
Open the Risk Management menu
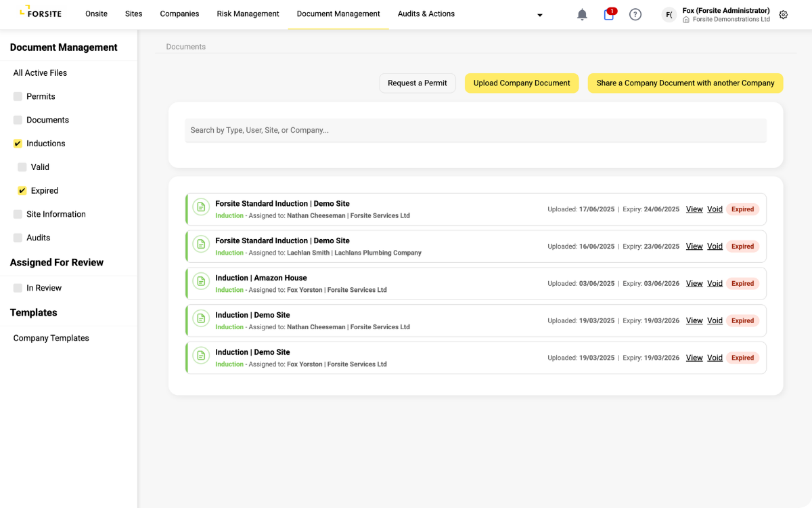point(248,14)
